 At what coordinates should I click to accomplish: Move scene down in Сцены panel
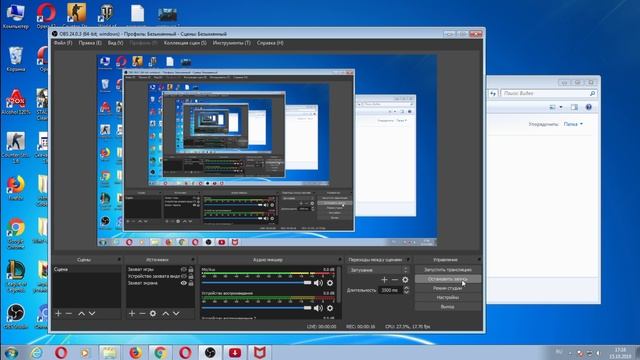92,313
